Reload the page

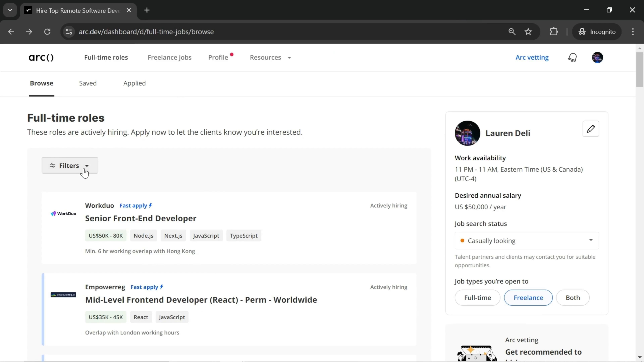47,32
